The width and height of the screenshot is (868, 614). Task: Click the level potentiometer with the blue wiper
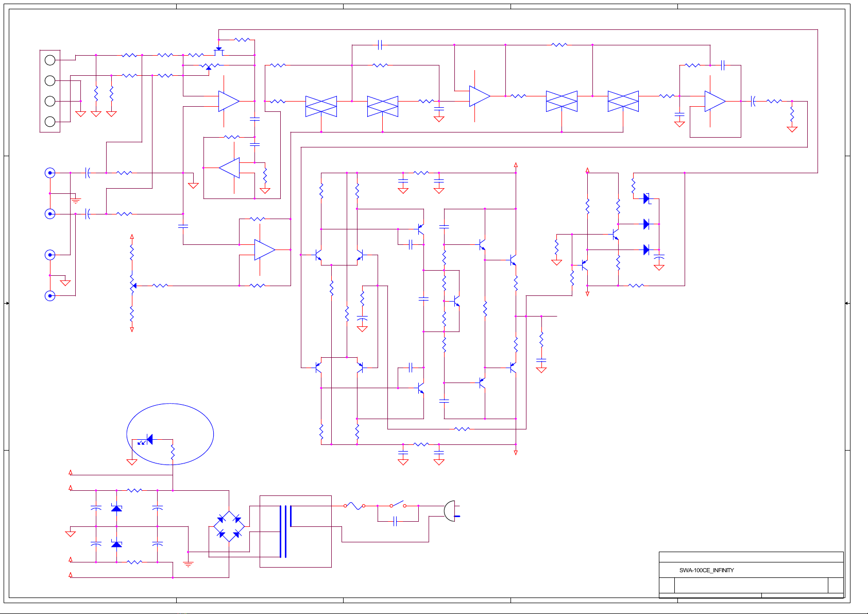coord(132,285)
